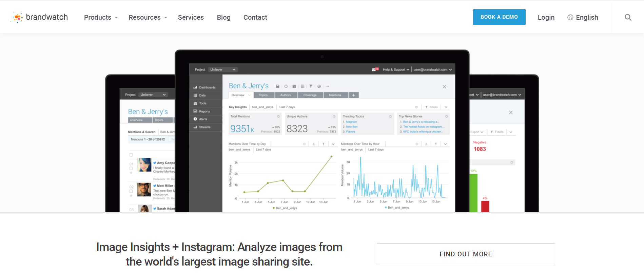Switch to the Authors tab
Viewport: 644px width, 273px height.
tap(286, 95)
